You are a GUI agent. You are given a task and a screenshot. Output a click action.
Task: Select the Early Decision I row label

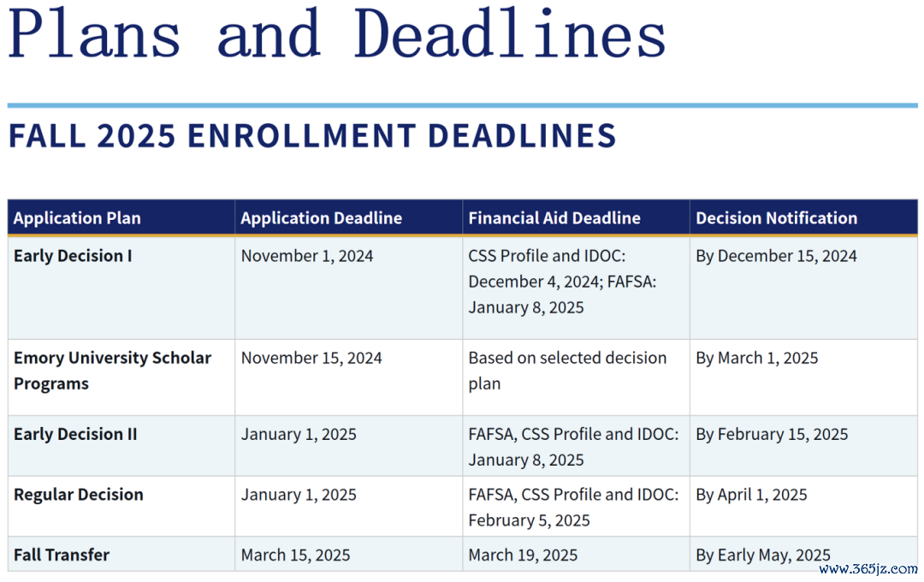[x=73, y=256]
